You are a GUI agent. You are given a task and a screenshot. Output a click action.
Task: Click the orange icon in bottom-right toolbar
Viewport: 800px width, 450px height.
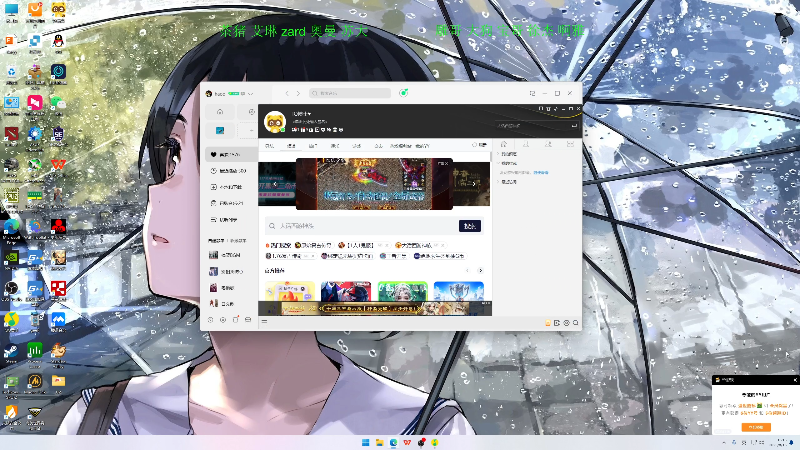point(548,323)
